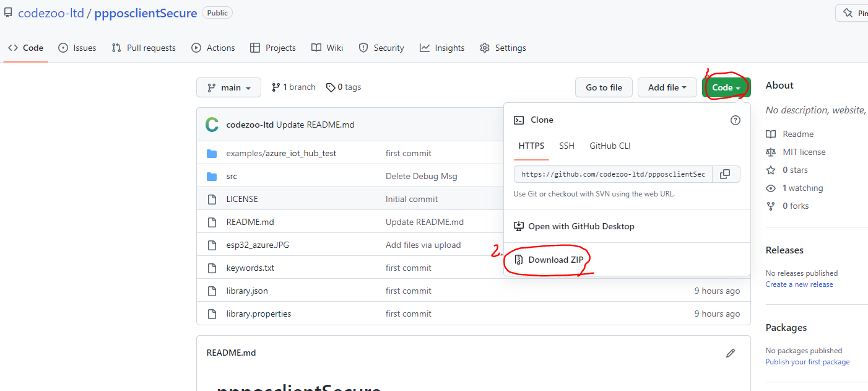
Task: Click the file icon beside keywords.txt
Action: [212, 268]
